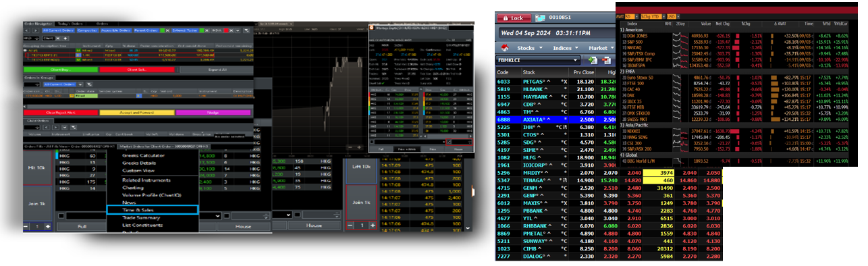Image resolution: width=868 pixels, height=266 pixels.
Task: Click the Lift 10k quick trade button
Action: (x=362, y=166)
